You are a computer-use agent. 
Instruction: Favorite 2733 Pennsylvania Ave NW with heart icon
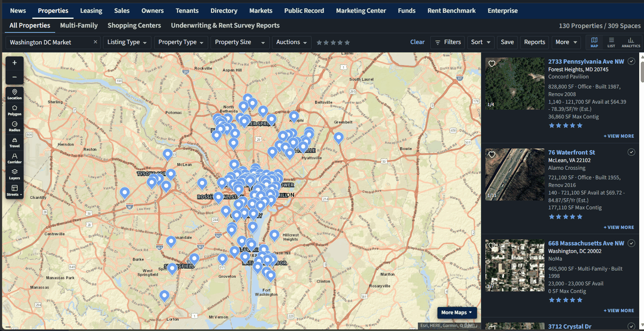(x=492, y=63)
